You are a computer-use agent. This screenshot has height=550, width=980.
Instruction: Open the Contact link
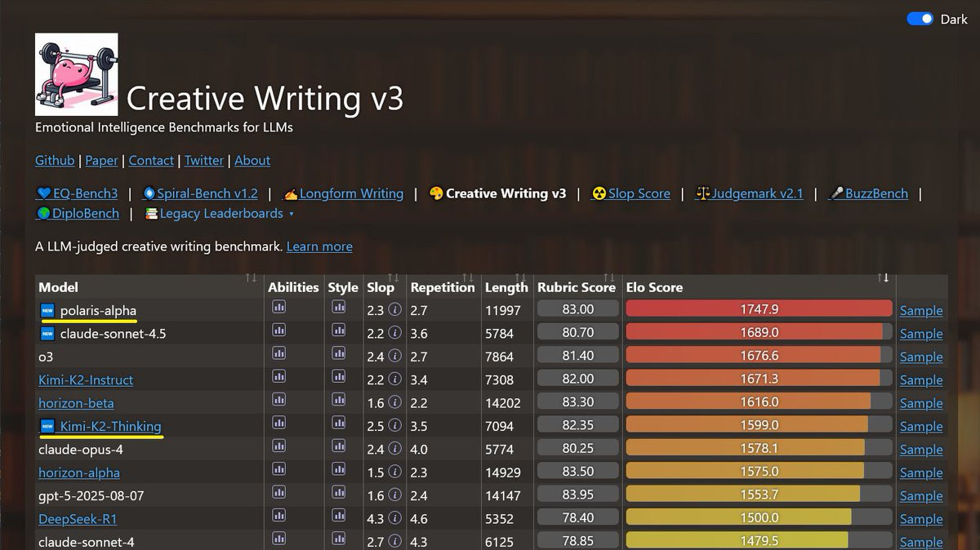(x=151, y=161)
